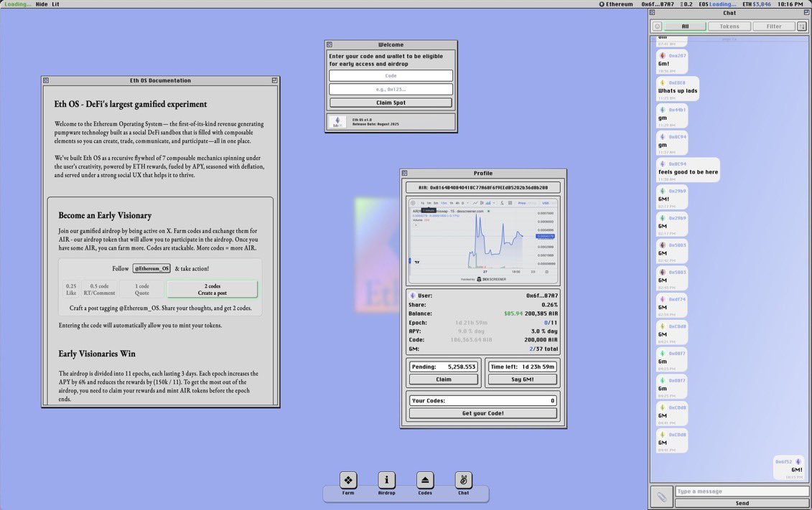This screenshot has width=812, height=510.
Task: Click the Say GM! button
Action: 522,379
